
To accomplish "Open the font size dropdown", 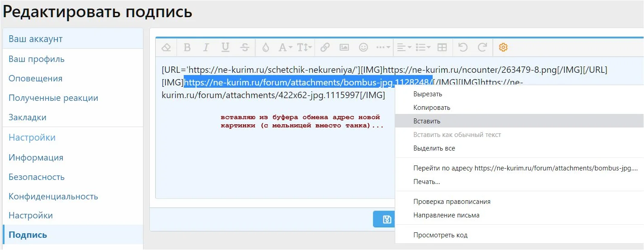I will [305, 47].
